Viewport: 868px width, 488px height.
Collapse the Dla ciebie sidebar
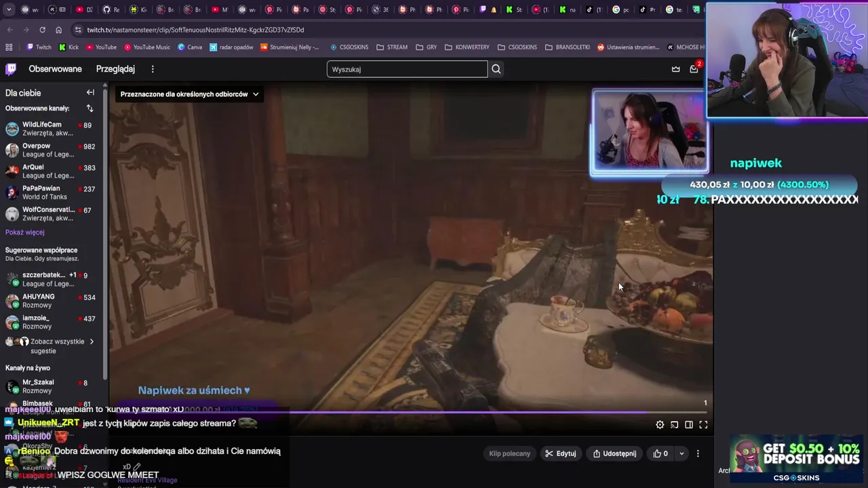coord(90,92)
